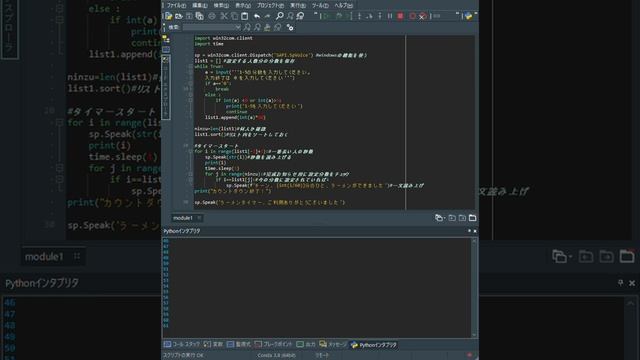Click code line import win32com.client
The height and width of the screenshot is (360, 640).
pyautogui.click(x=223, y=38)
